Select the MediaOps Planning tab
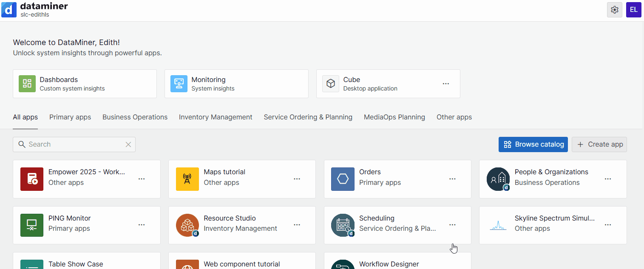644x269 pixels. [x=394, y=117]
